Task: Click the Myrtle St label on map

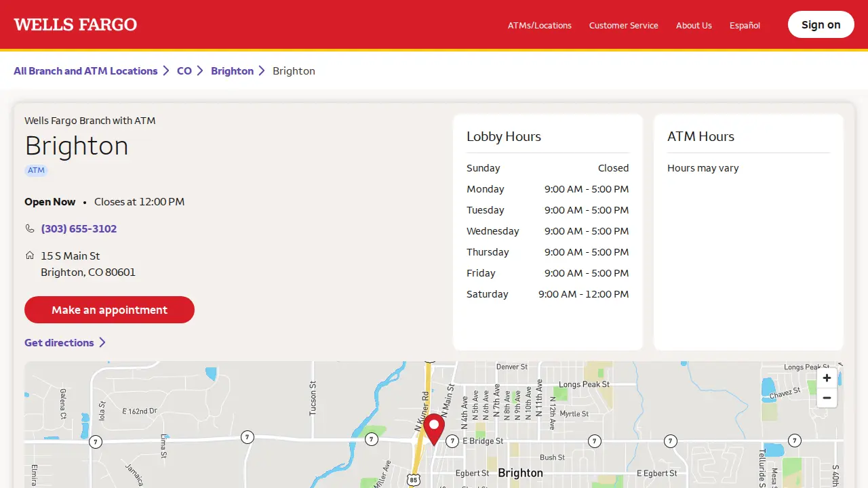Action: tap(574, 414)
